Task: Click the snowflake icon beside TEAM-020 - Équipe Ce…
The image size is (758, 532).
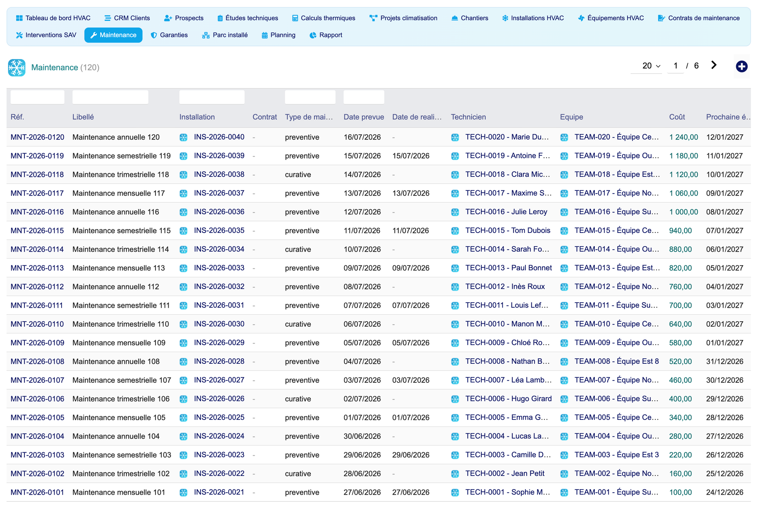Action: [564, 137]
